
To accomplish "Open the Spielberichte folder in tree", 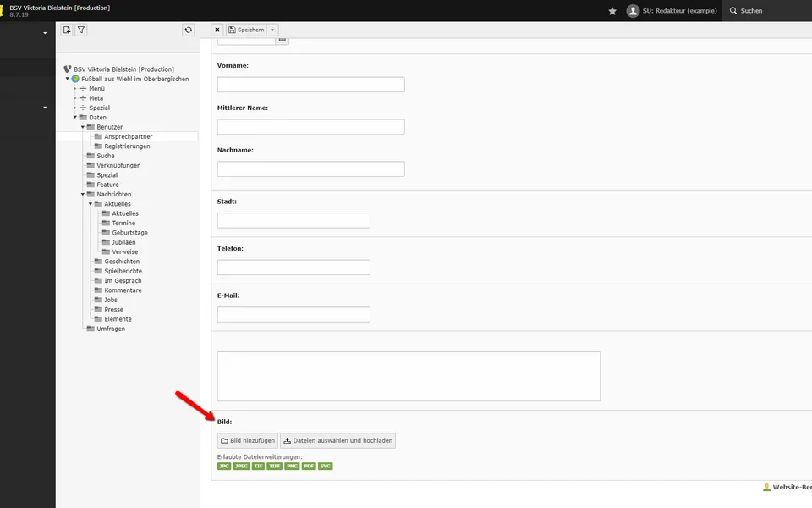I will pos(123,271).
